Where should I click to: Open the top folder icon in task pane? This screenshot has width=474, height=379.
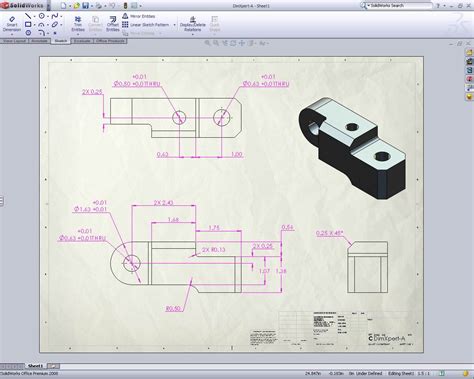[x=470, y=52]
